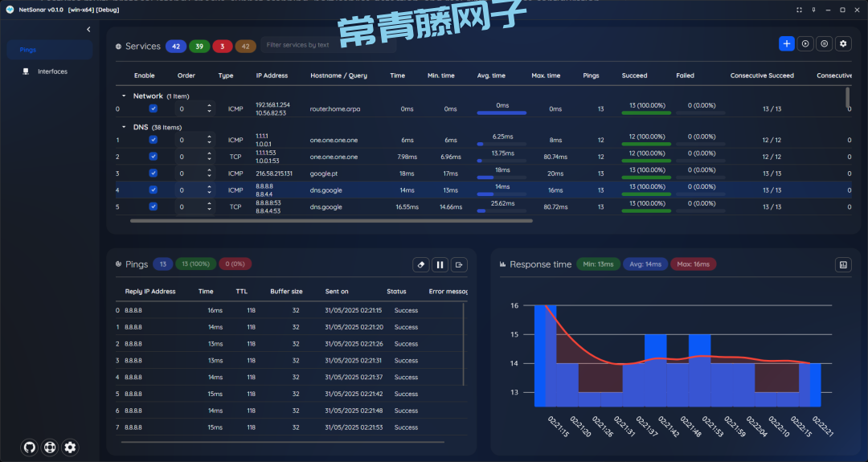Toggle Enable checkbox for dns.google TCP row
The height and width of the screenshot is (462, 868).
(x=154, y=206)
